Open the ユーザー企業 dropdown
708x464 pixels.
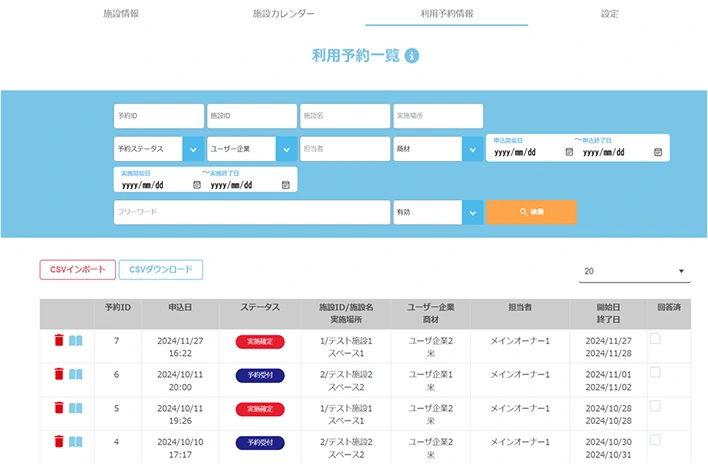tap(285, 149)
